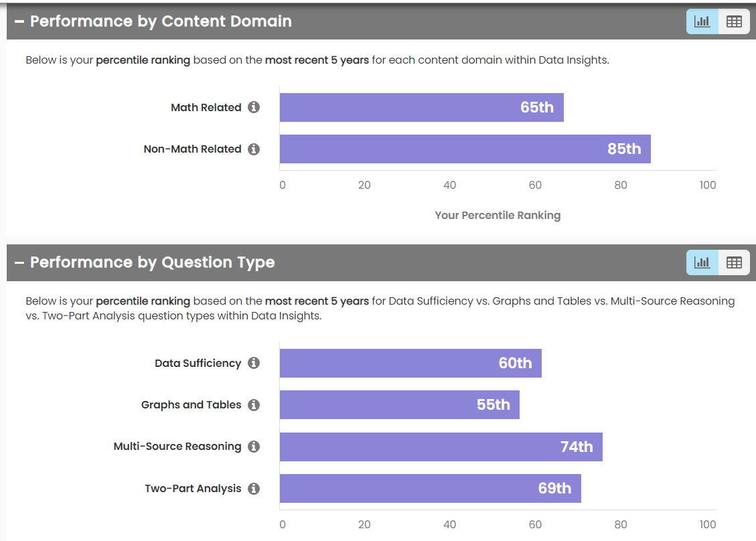Click the Performance by Question Type header title
Screen dimensions: 756x541
click(x=152, y=262)
